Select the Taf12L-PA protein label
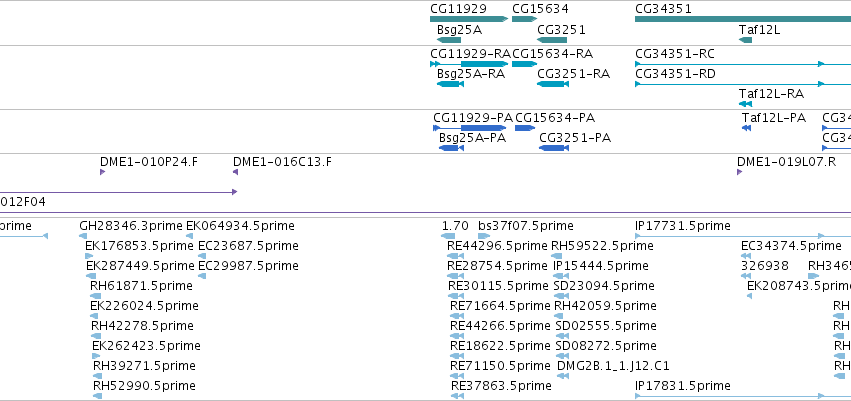Image resolution: width=851 pixels, height=401 pixels. tap(774, 118)
